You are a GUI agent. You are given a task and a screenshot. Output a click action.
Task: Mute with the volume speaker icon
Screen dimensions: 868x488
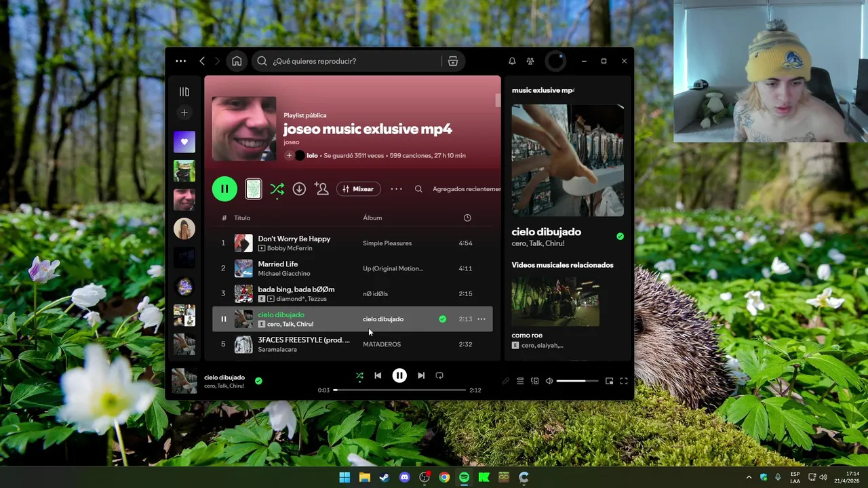[549, 381]
